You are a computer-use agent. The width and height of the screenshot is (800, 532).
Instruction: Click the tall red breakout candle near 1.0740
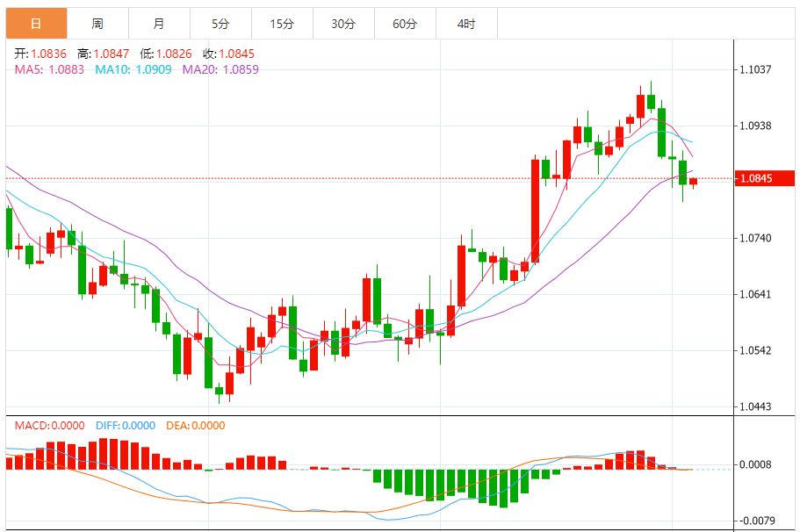pyautogui.click(x=535, y=211)
